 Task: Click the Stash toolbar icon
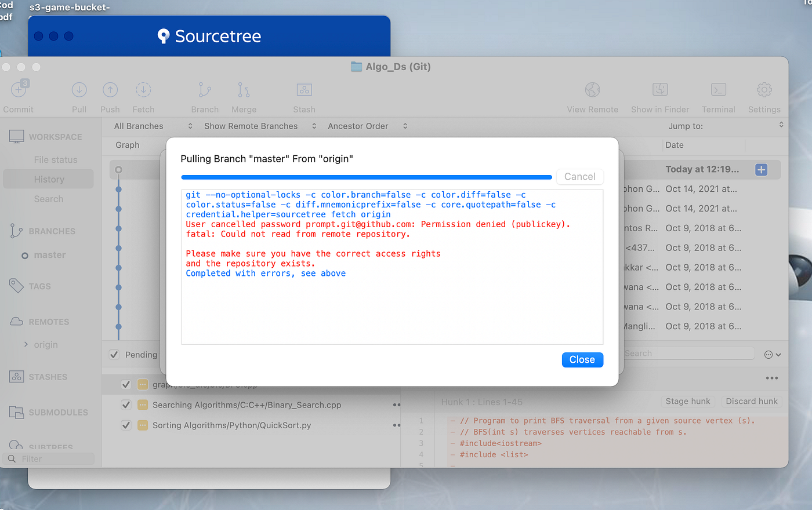(303, 93)
